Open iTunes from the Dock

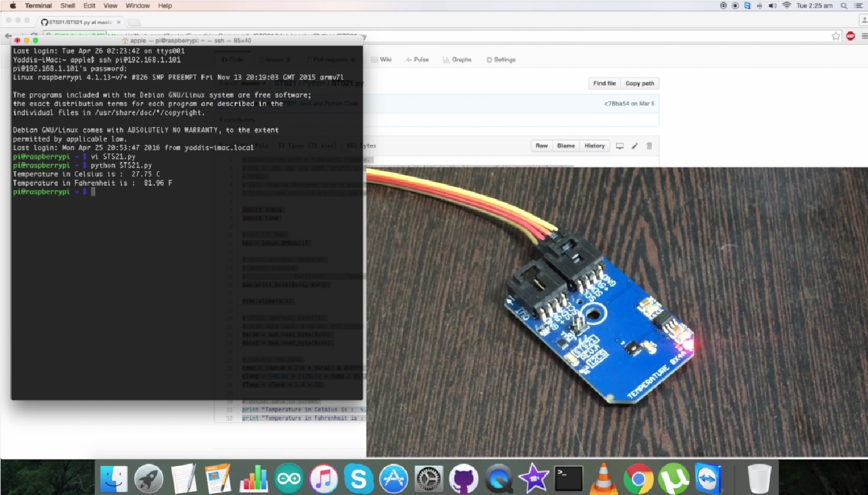(323, 479)
